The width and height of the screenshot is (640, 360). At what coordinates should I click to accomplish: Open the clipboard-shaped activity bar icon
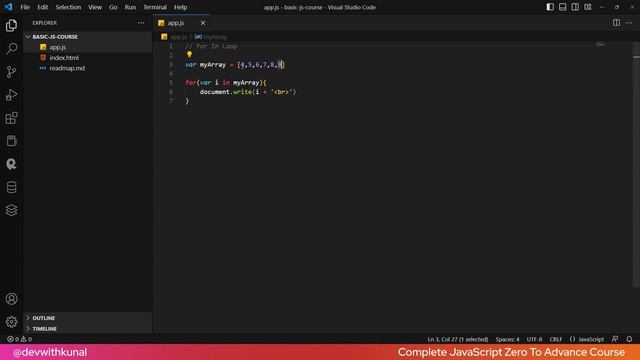[11, 141]
